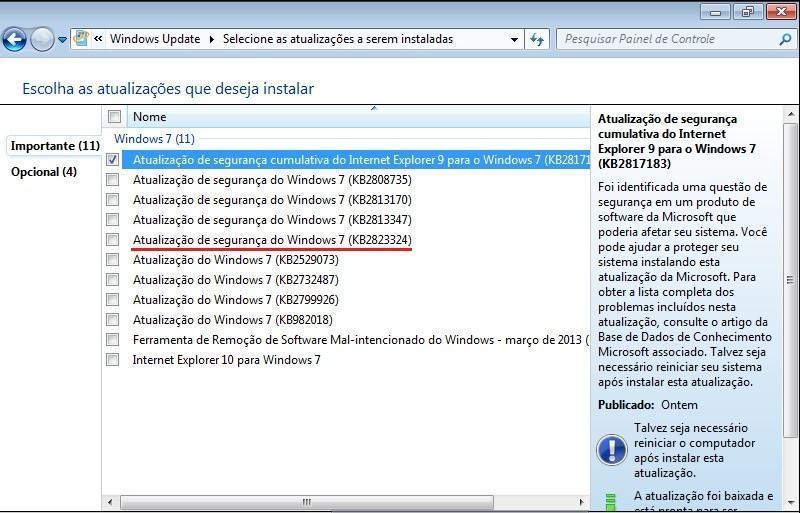Refresh the page with the refresh icon

tap(537, 39)
